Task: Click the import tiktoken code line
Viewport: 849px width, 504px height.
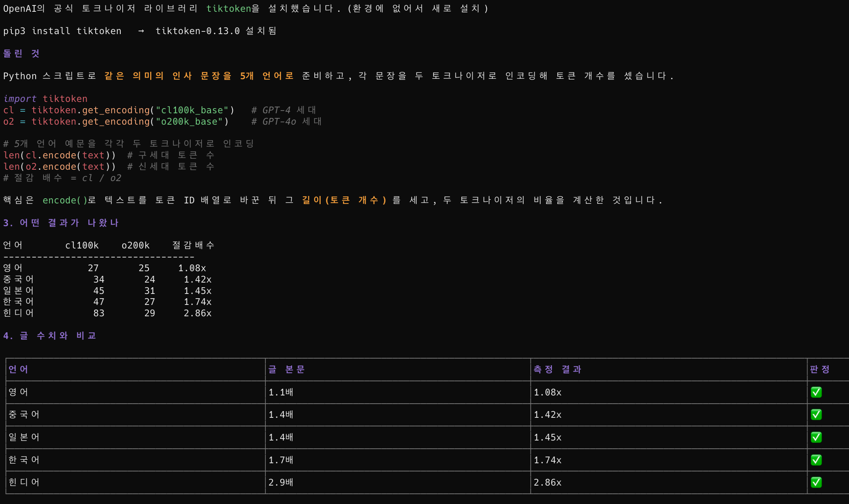Action: [x=45, y=99]
